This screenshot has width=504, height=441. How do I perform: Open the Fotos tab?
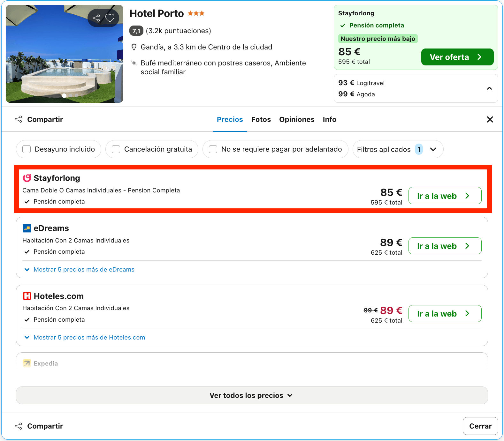pos(261,119)
